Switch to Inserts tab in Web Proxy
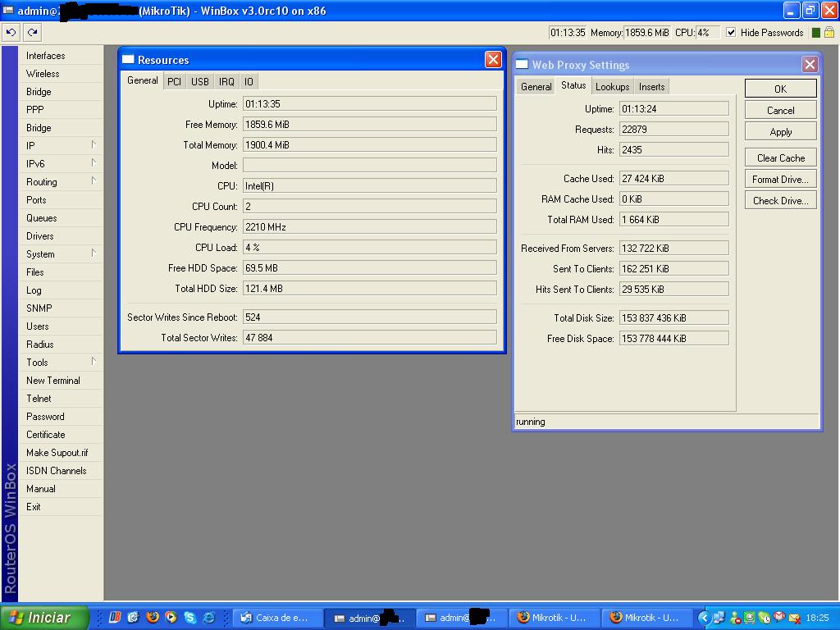 tap(651, 87)
